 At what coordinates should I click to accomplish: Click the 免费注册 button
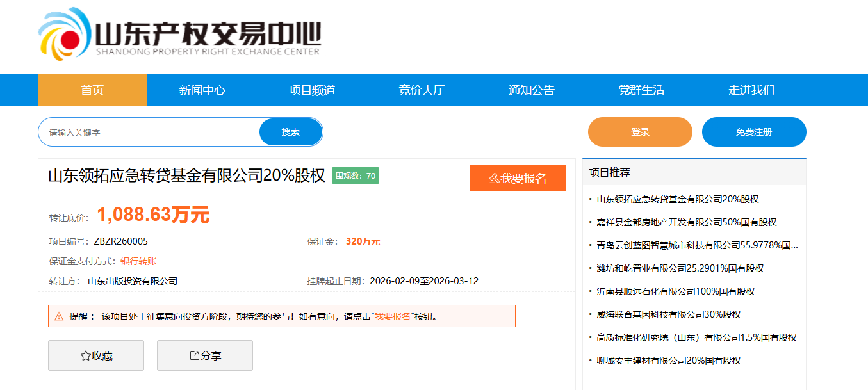click(753, 132)
